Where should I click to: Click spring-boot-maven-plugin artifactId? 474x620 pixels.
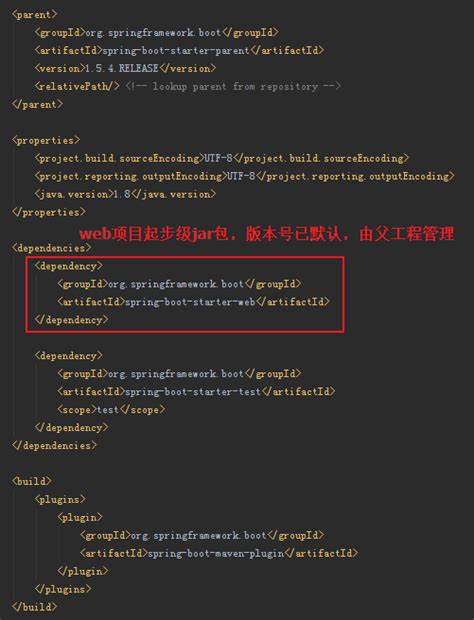click(216, 553)
